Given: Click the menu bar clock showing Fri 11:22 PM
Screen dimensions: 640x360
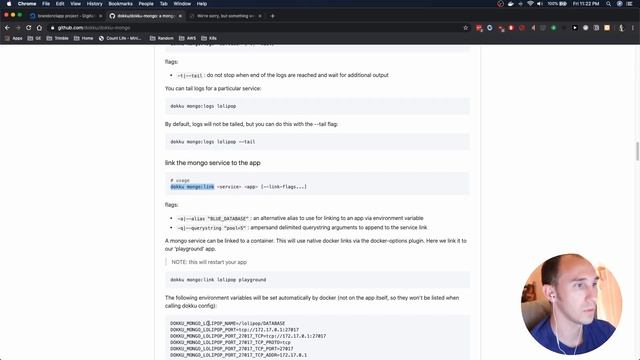Looking at the screenshot, I should click(x=586, y=4).
